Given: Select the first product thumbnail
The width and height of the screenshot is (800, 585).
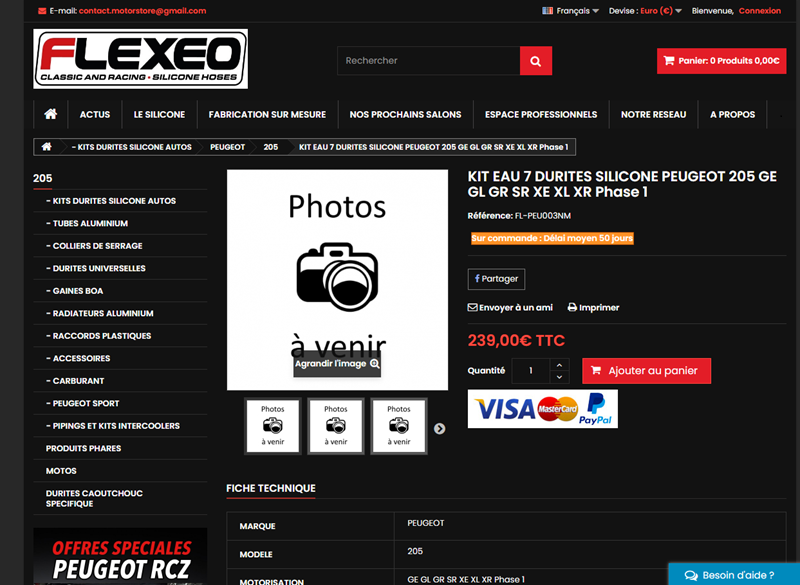Looking at the screenshot, I should click(273, 426).
